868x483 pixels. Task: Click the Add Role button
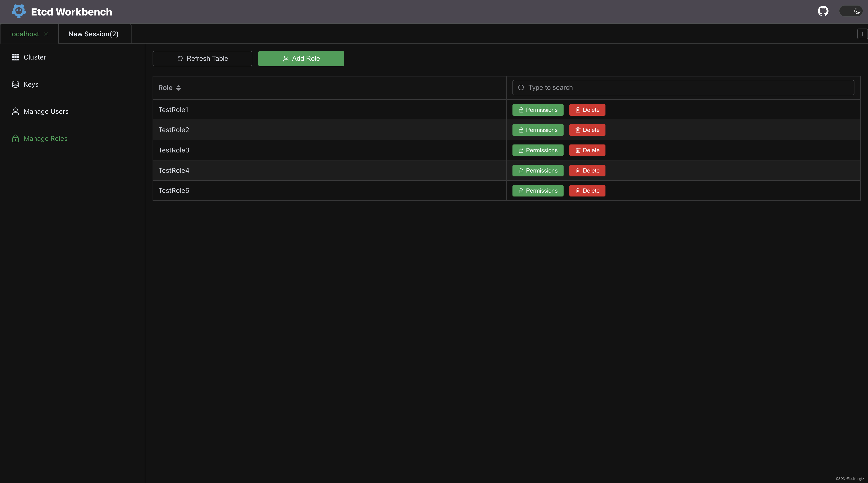(x=301, y=59)
